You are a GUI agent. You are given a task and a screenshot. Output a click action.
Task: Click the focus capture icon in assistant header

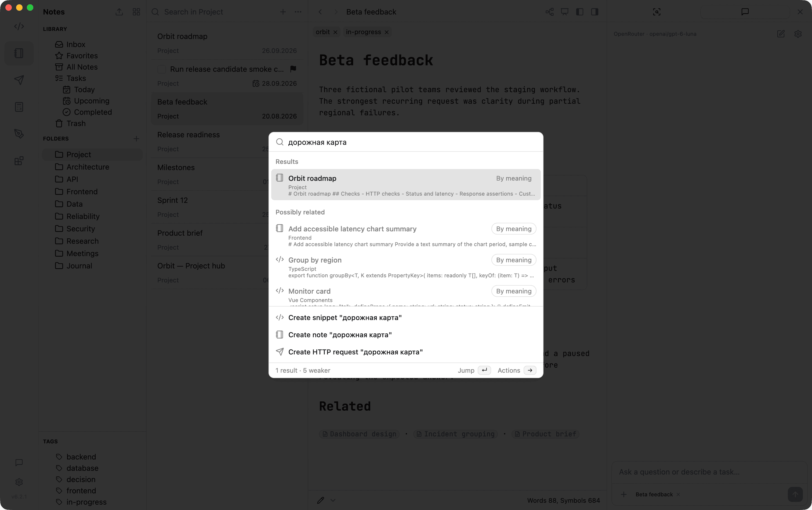click(x=657, y=12)
